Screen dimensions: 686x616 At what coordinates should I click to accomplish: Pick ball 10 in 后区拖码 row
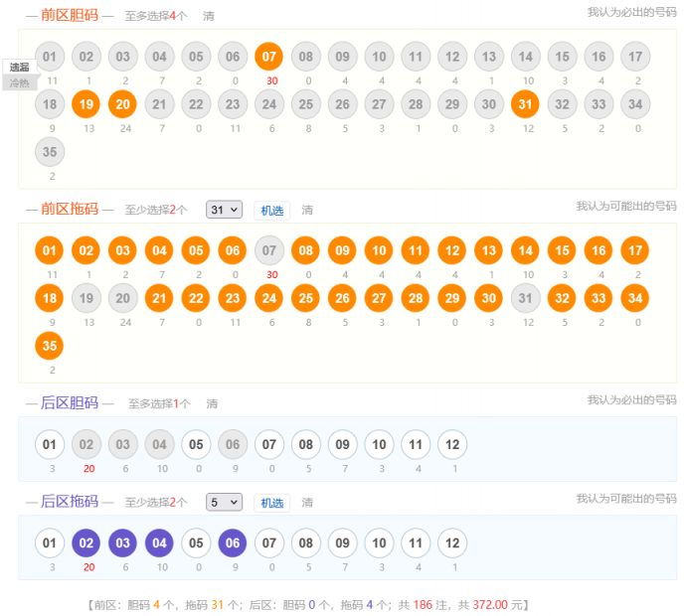pyautogui.click(x=379, y=542)
